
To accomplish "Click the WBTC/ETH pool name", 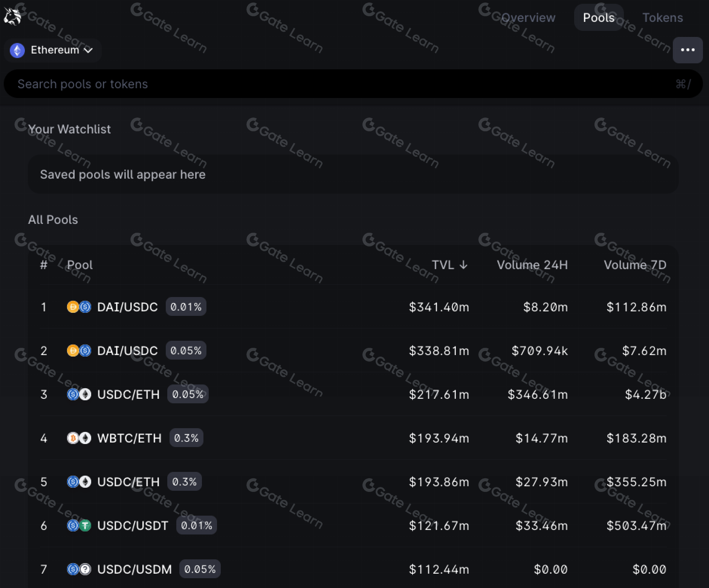I will 129,438.
